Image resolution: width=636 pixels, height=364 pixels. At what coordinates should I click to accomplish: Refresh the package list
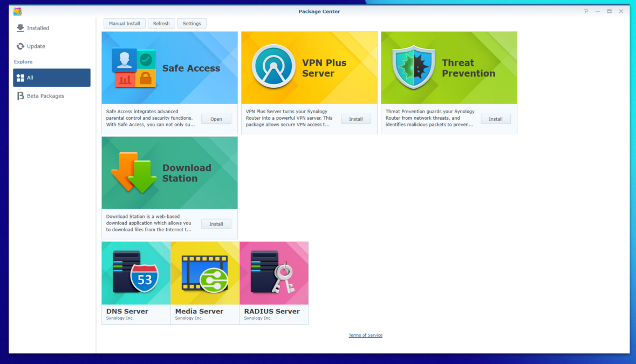tap(161, 24)
